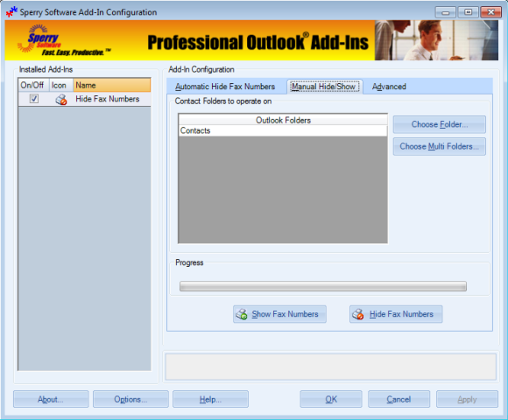Select the Contacts row in Outlook Folders

283,130
